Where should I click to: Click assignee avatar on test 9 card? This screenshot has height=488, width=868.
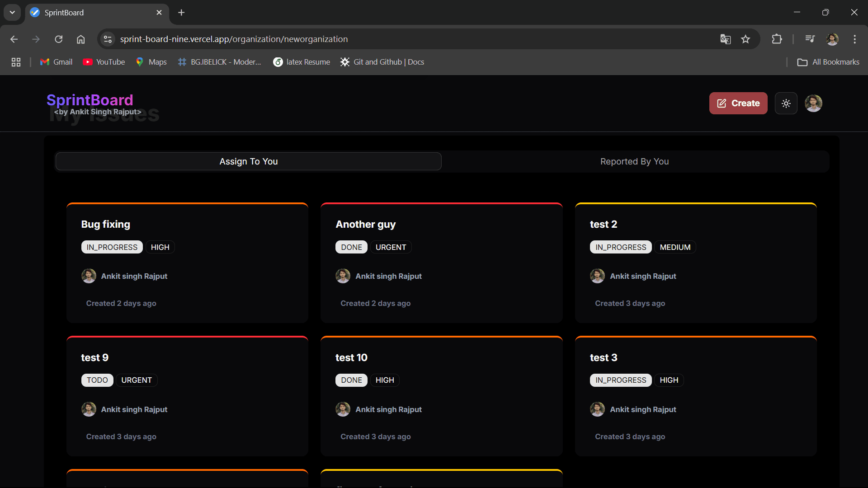click(x=89, y=409)
